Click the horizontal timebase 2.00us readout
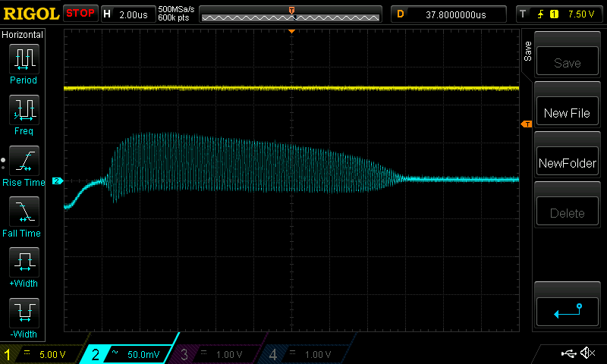 (x=134, y=14)
